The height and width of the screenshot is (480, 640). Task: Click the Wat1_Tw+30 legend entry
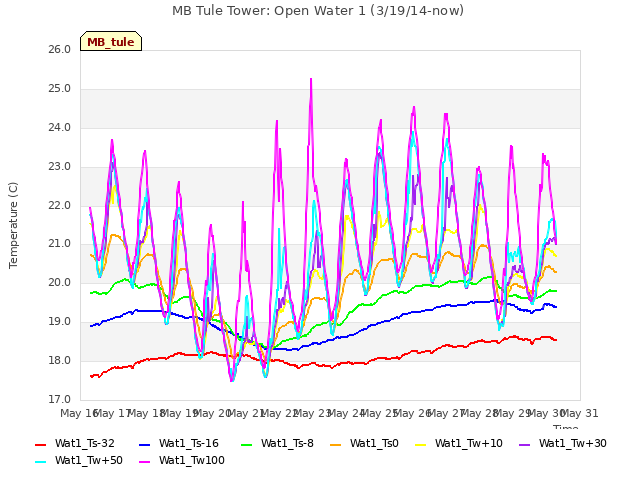pyautogui.click(x=562, y=444)
